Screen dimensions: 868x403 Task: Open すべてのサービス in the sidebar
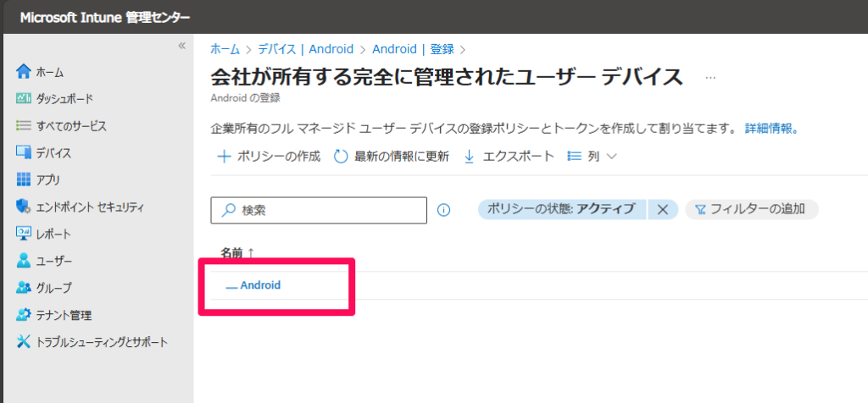click(x=71, y=126)
